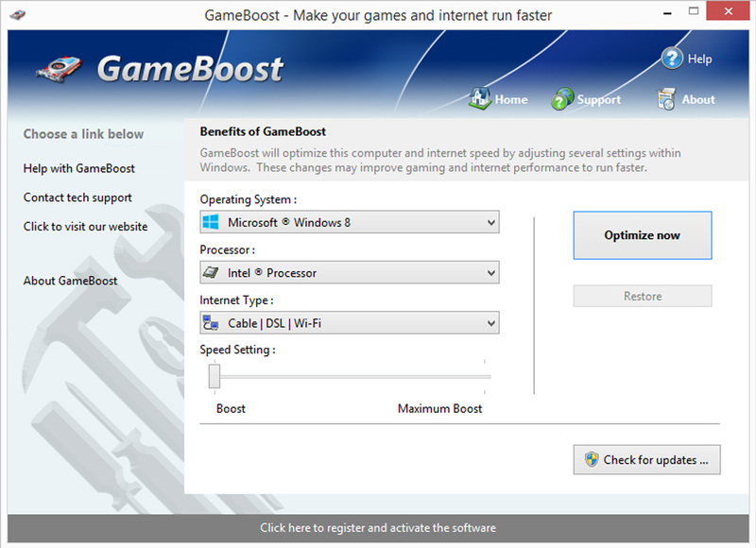This screenshot has height=548, width=756.
Task: Open About GameBoost sidebar link
Action: click(x=70, y=281)
